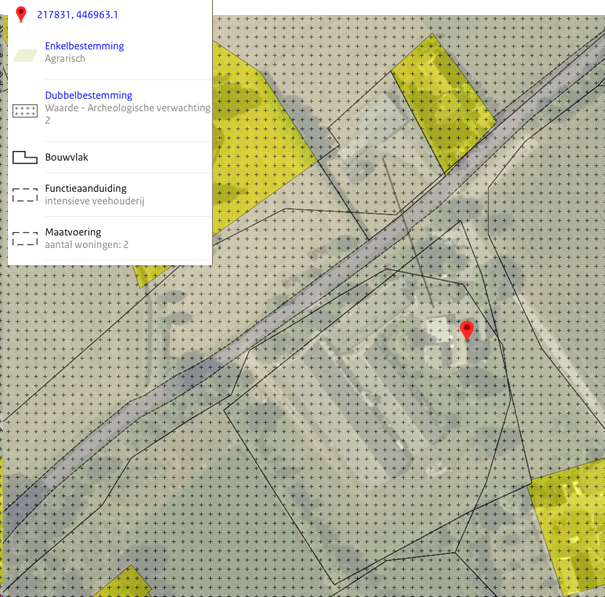
Task: Click 'aantal woningen: 2' text
Action: tap(86, 245)
